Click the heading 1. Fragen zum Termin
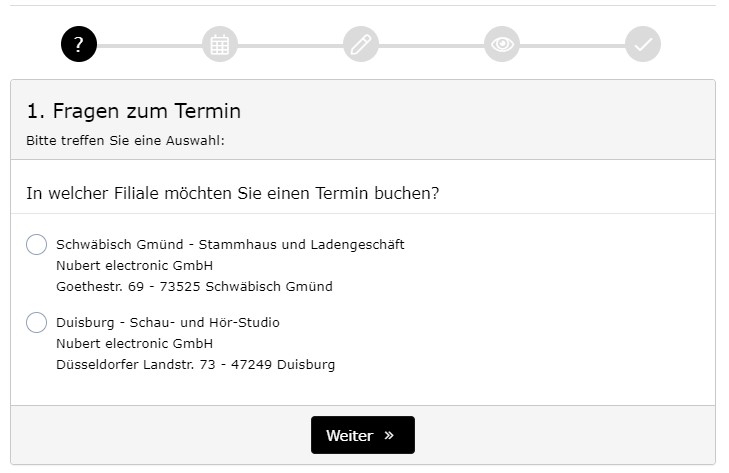729x473 pixels. (x=134, y=111)
